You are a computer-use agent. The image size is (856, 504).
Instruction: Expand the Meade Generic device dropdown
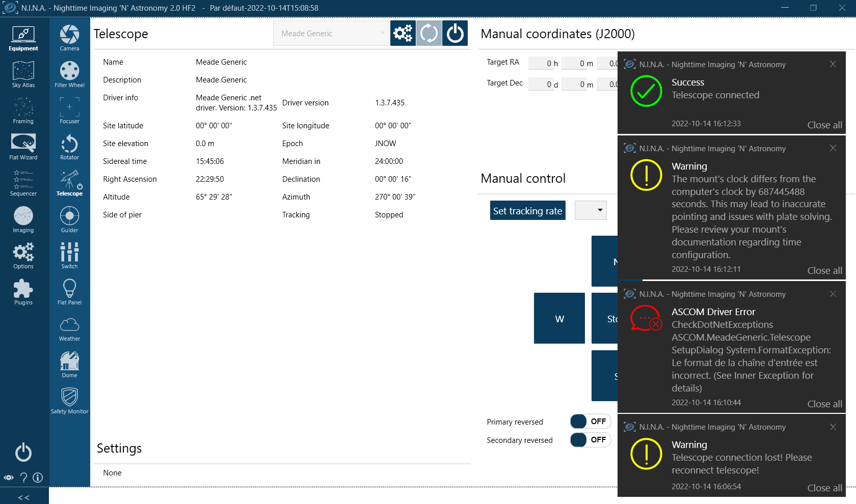point(331,34)
